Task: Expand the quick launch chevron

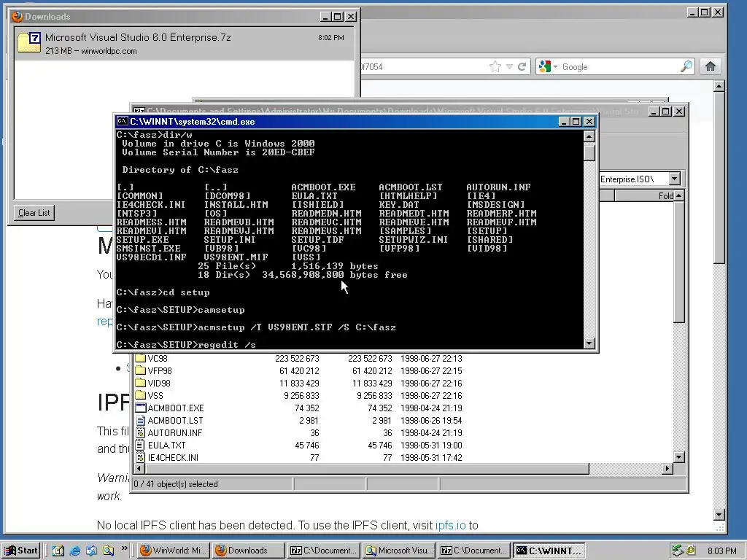Action: pyautogui.click(x=124, y=548)
